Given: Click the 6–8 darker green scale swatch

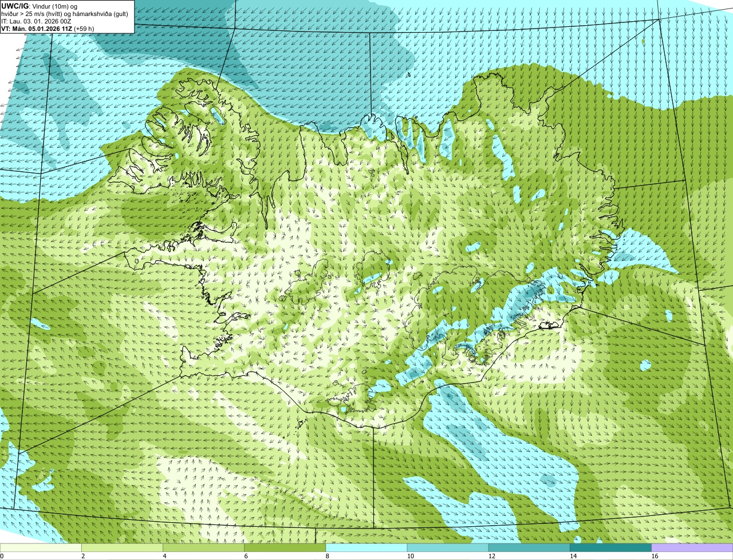Looking at the screenshot, I should 285,547.
